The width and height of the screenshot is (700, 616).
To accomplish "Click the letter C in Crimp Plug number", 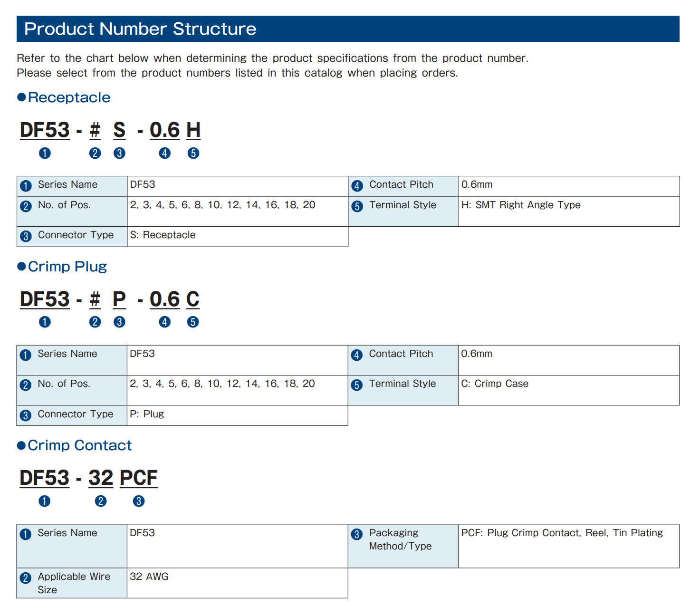I will [193, 299].
